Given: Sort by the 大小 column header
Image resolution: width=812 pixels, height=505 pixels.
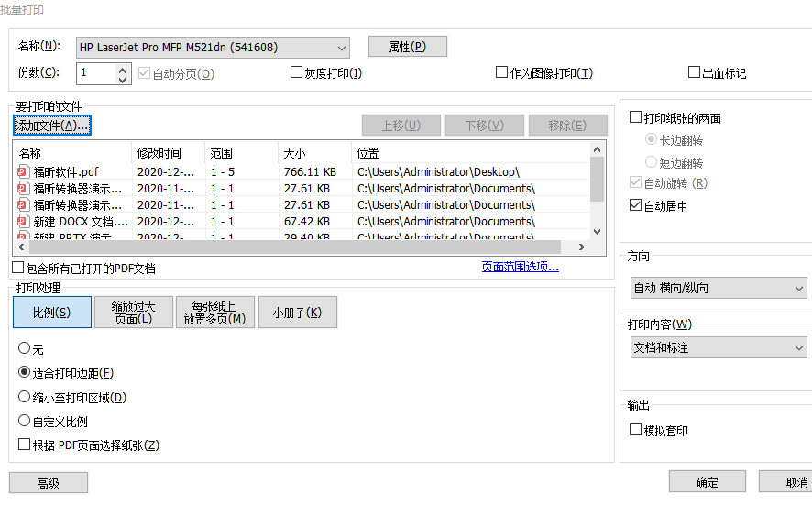Looking at the screenshot, I should (315, 153).
